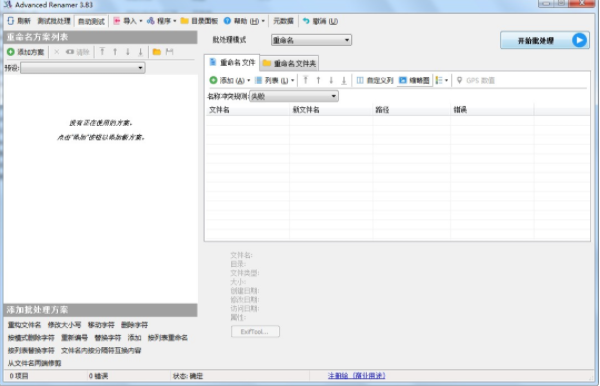This screenshot has height=386, width=600.
Task: Add the 删除字符 remove method
Action: point(134,325)
